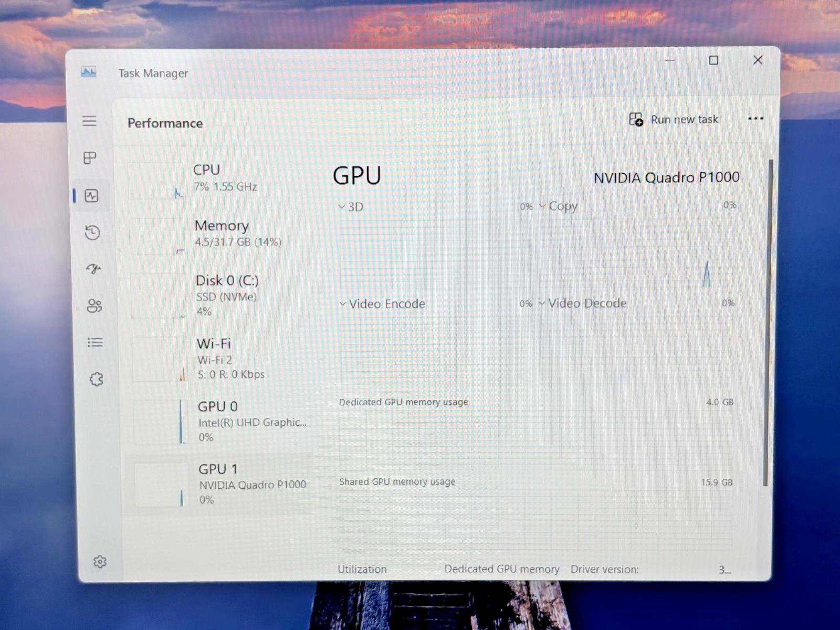840x630 pixels.
Task: Minimize the Task Manager window
Action: click(670, 60)
